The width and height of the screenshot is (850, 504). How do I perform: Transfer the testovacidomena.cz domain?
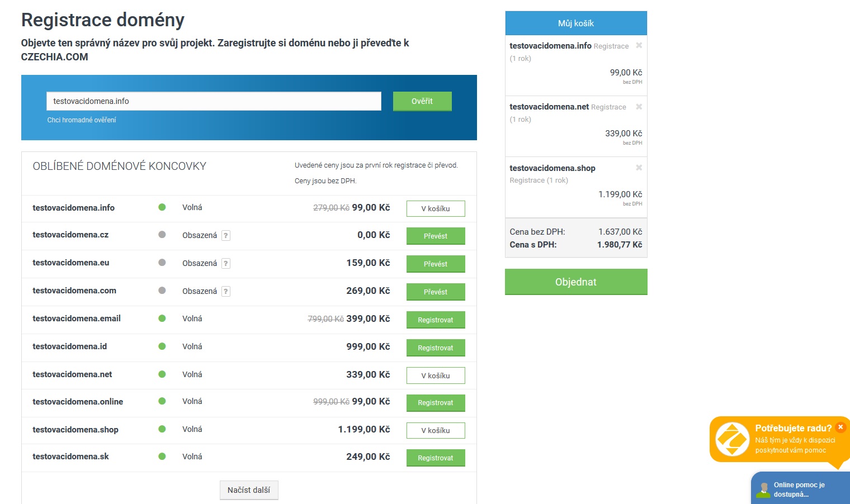435,236
